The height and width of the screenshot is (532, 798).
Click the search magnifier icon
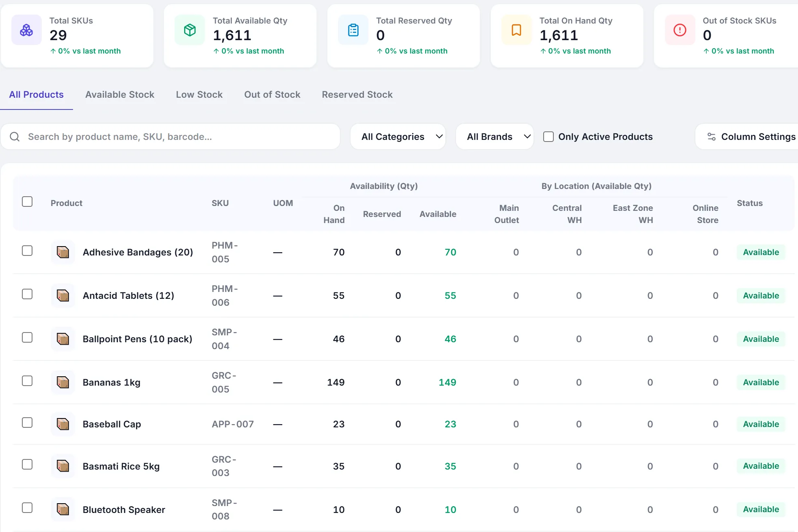(15, 137)
